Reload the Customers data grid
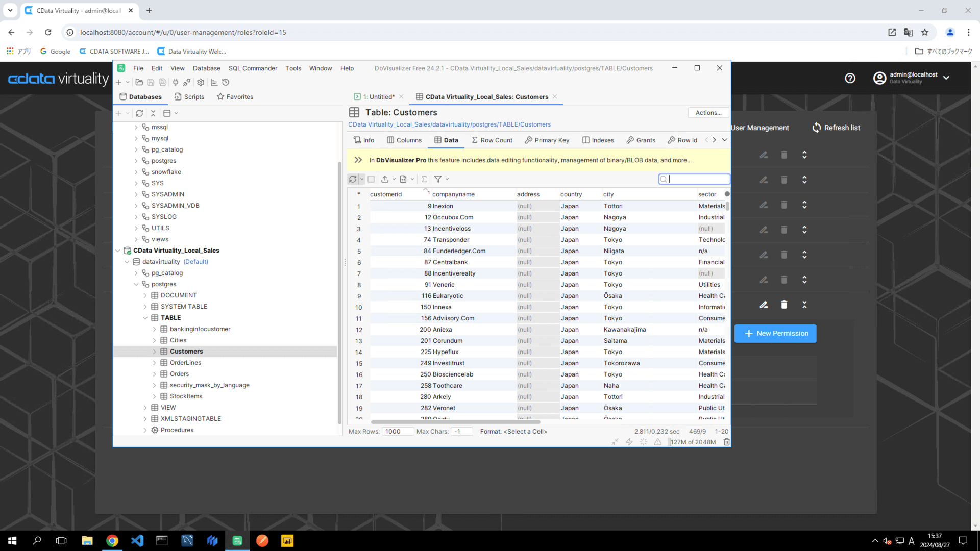This screenshot has width=980, height=551. pos(353,179)
